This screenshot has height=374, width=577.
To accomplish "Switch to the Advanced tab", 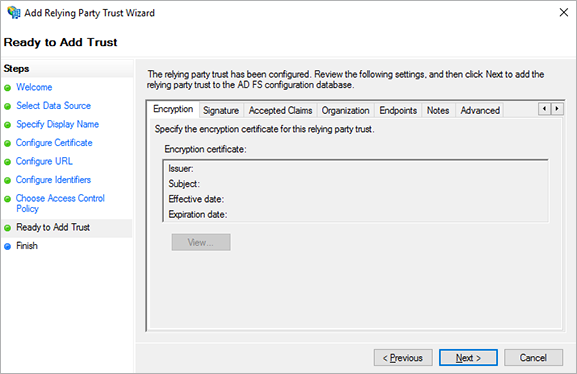I will 480,110.
